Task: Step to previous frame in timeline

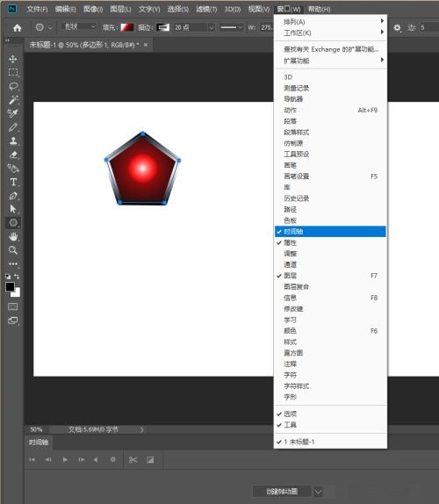Action: click(x=48, y=459)
